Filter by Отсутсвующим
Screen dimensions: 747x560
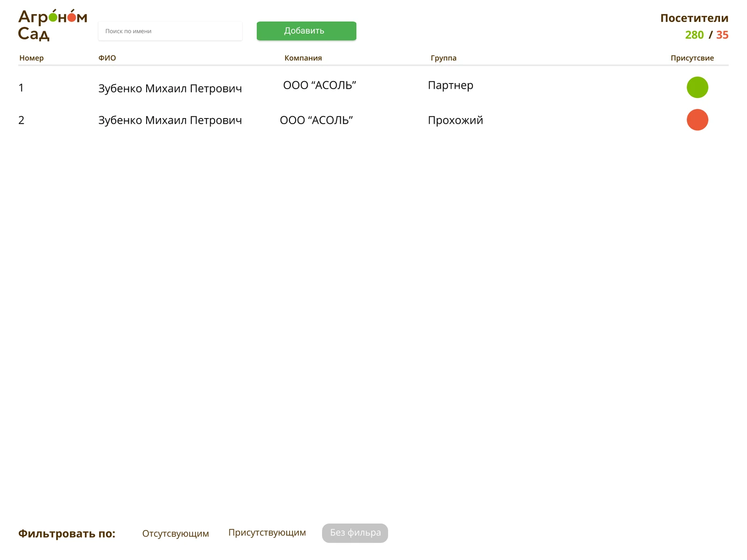(176, 533)
